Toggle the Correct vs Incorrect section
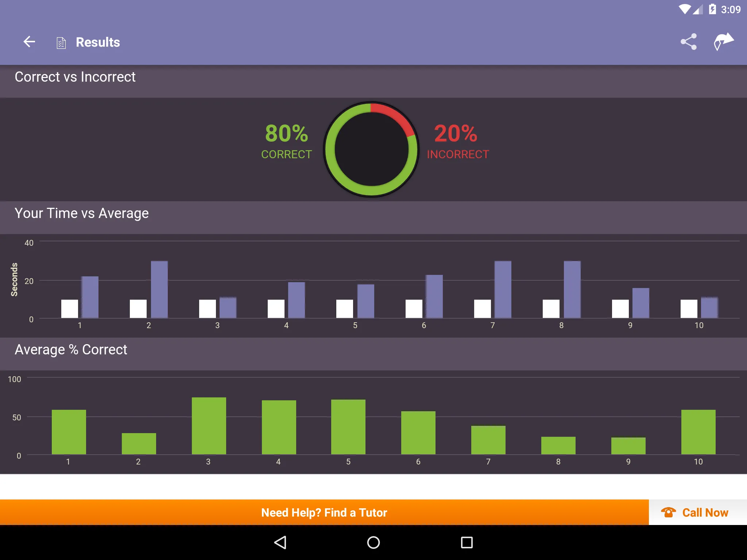The height and width of the screenshot is (560, 747). (x=373, y=77)
